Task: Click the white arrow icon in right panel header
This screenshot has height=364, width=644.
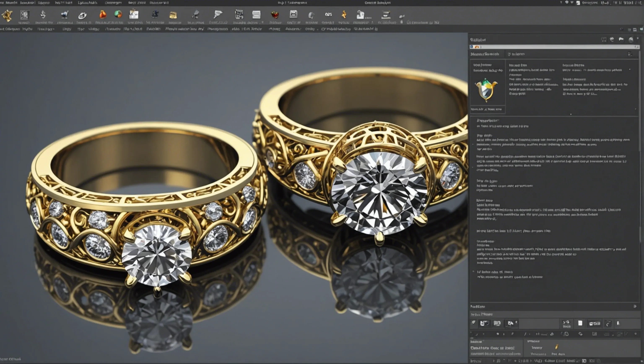Action: pyautogui.click(x=621, y=39)
